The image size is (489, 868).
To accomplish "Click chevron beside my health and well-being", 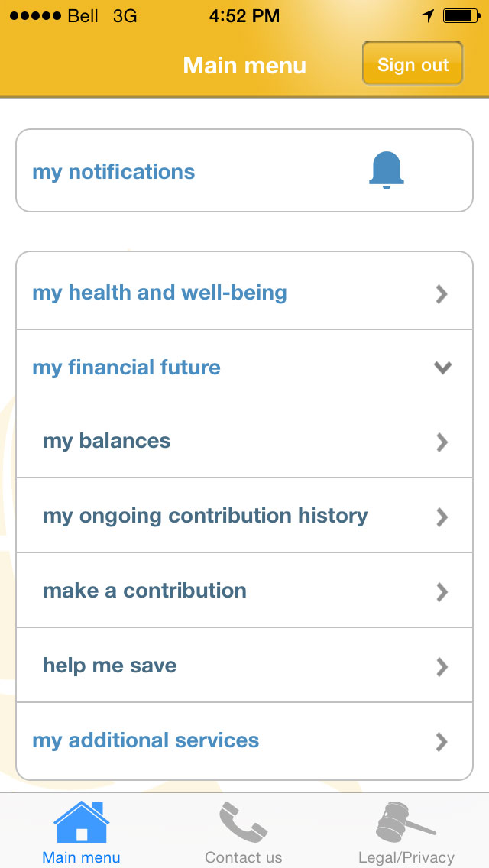I will pyautogui.click(x=442, y=293).
